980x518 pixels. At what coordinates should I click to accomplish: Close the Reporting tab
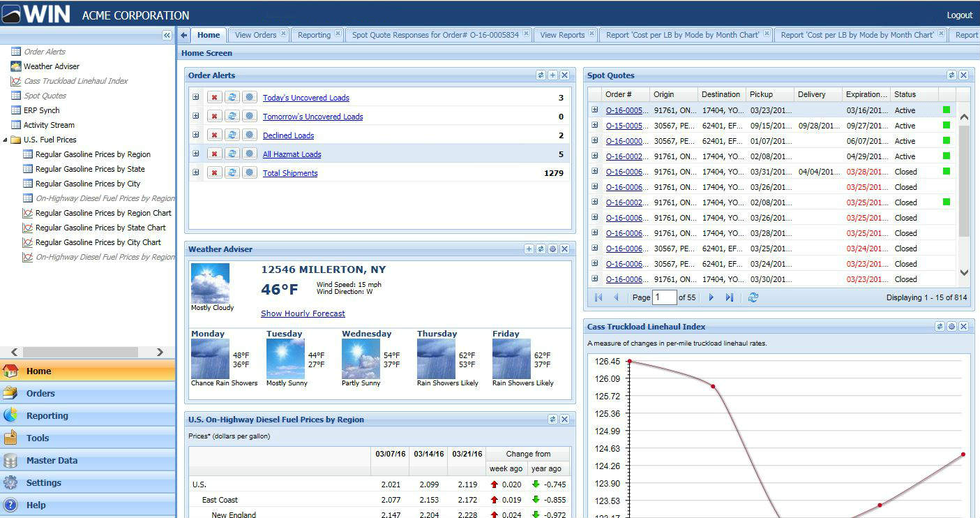tap(338, 34)
